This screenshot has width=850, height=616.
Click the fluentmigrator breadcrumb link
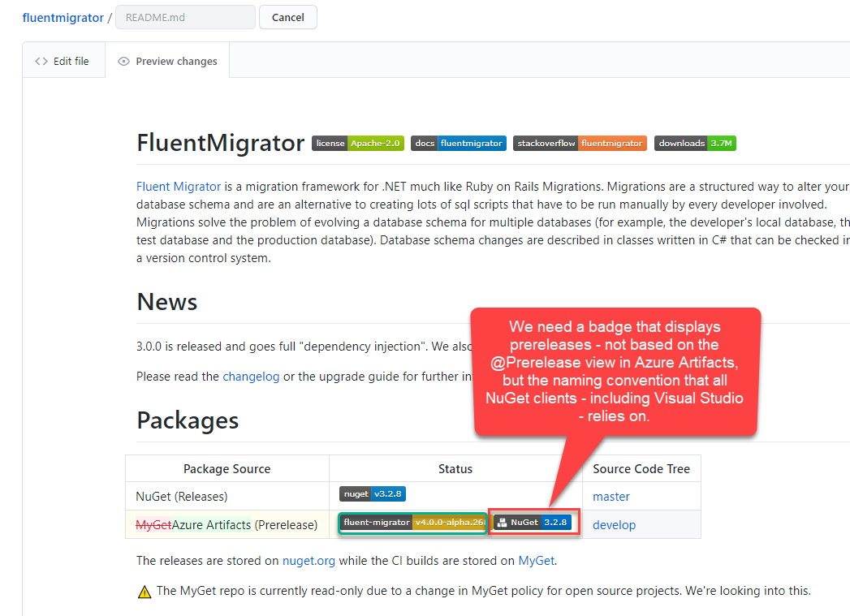[63, 16]
